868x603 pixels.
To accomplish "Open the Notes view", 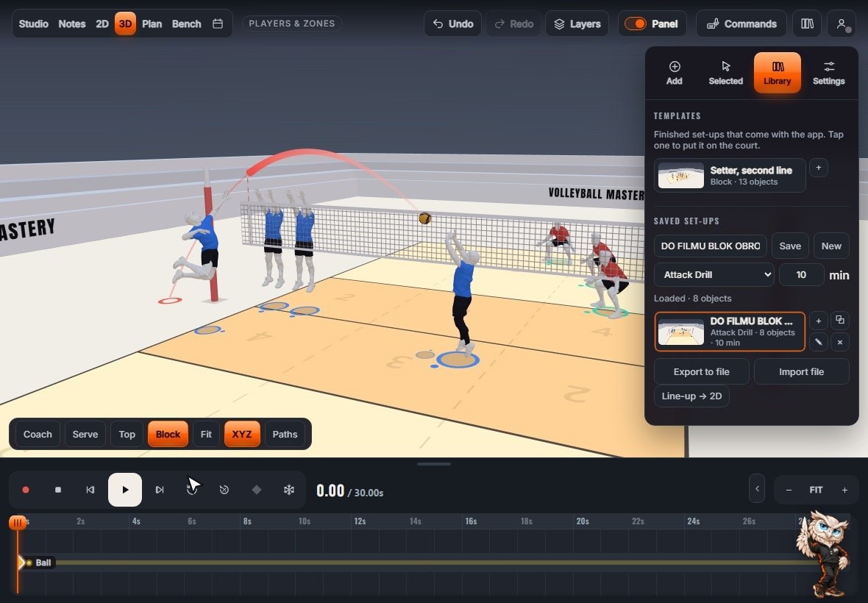I will coord(72,24).
